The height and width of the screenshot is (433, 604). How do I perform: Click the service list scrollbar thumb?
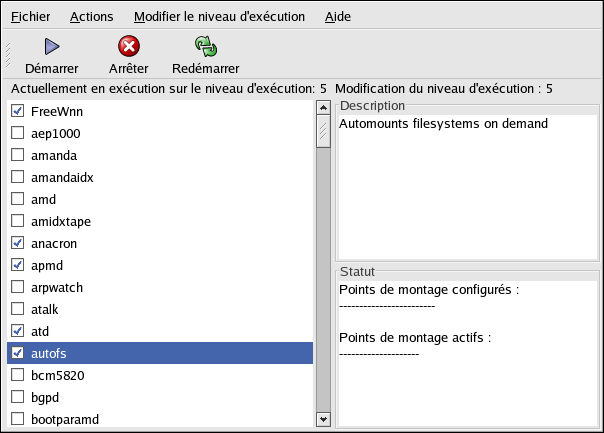(x=323, y=131)
